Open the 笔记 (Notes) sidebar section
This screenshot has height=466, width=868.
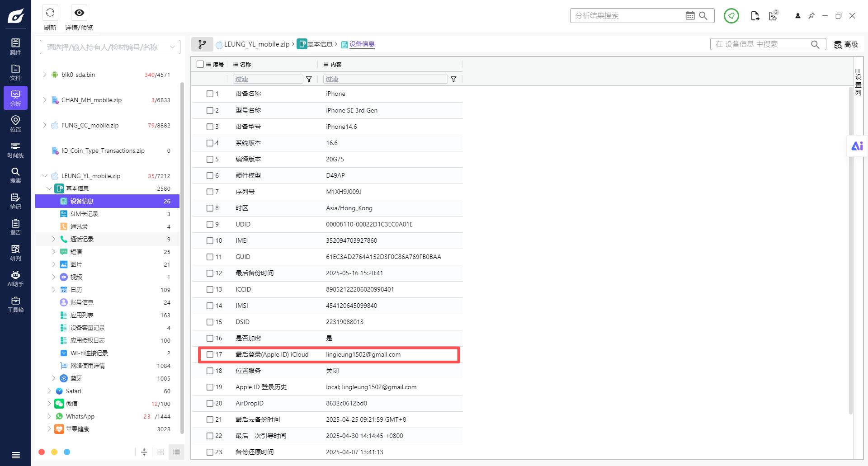(15, 201)
